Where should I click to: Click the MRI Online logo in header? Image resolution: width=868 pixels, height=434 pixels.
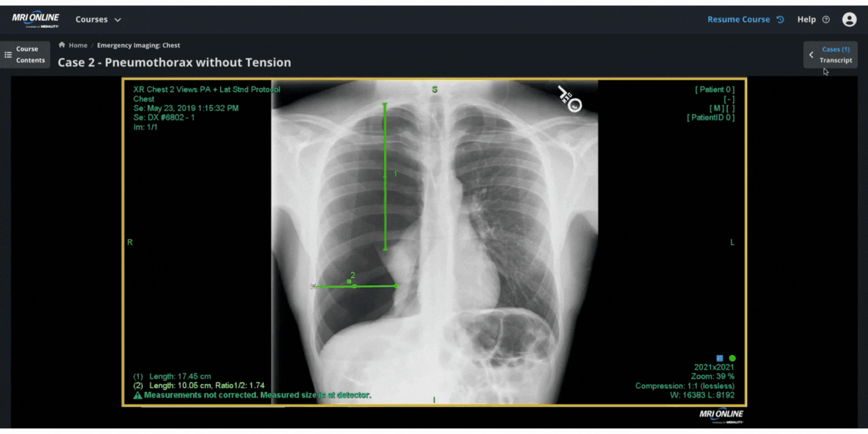[x=35, y=19]
